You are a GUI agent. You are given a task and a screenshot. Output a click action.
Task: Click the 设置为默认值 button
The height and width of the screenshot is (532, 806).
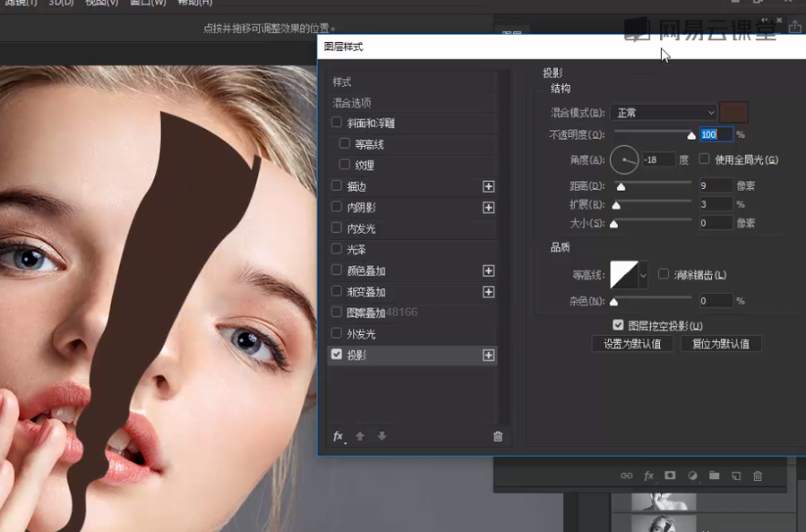(632, 344)
